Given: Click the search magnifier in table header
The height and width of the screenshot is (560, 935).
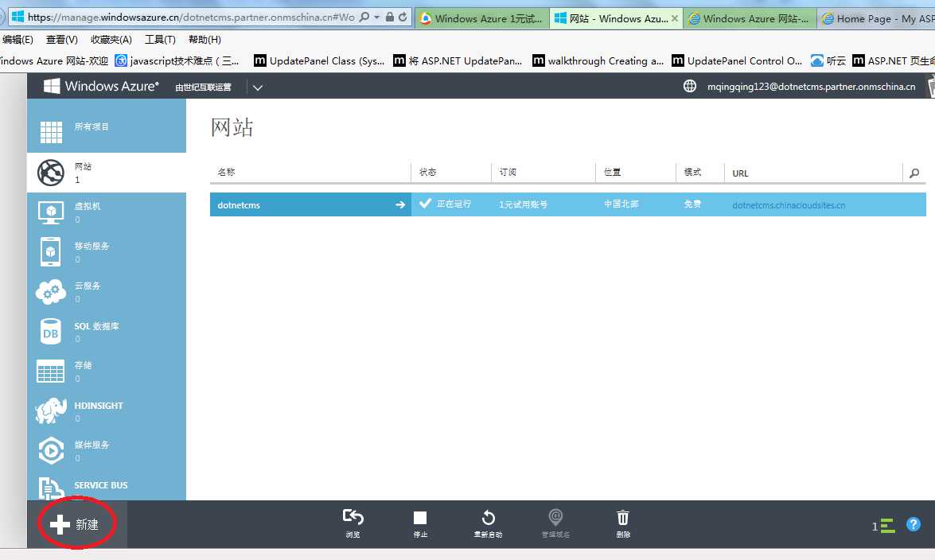Looking at the screenshot, I should click(914, 173).
